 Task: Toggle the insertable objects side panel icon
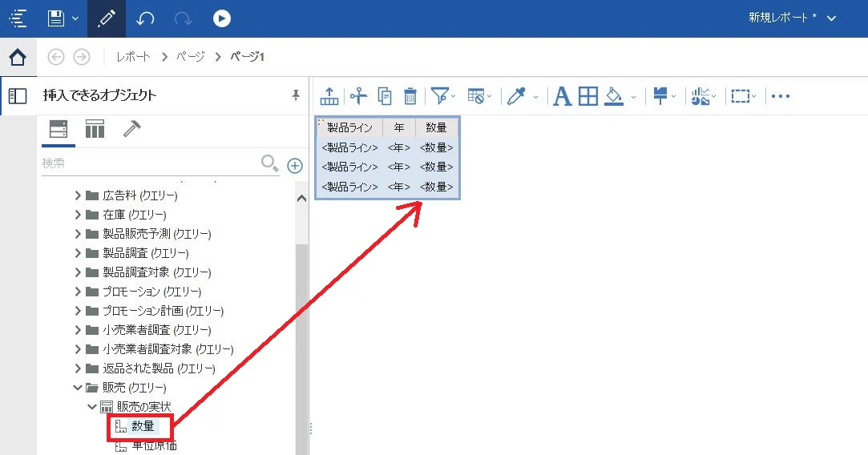[18, 96]
